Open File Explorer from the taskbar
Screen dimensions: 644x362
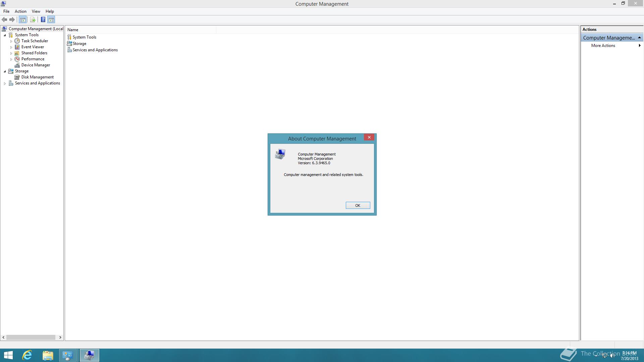48,355
